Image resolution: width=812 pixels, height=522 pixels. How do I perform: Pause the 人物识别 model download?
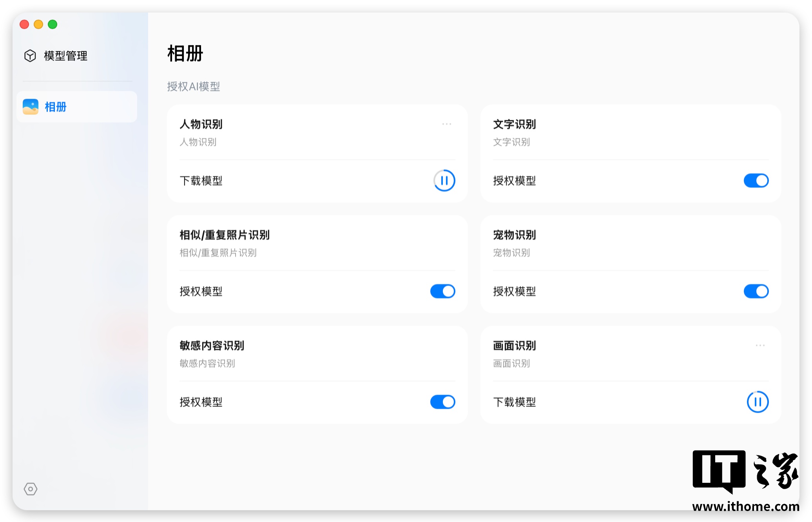click(444, 181)
